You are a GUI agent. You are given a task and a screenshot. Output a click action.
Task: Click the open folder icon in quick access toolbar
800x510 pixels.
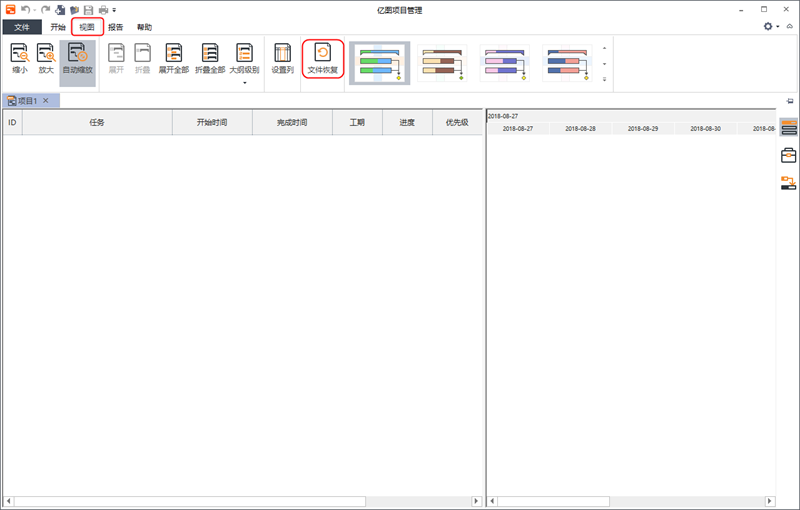[74, 10]
